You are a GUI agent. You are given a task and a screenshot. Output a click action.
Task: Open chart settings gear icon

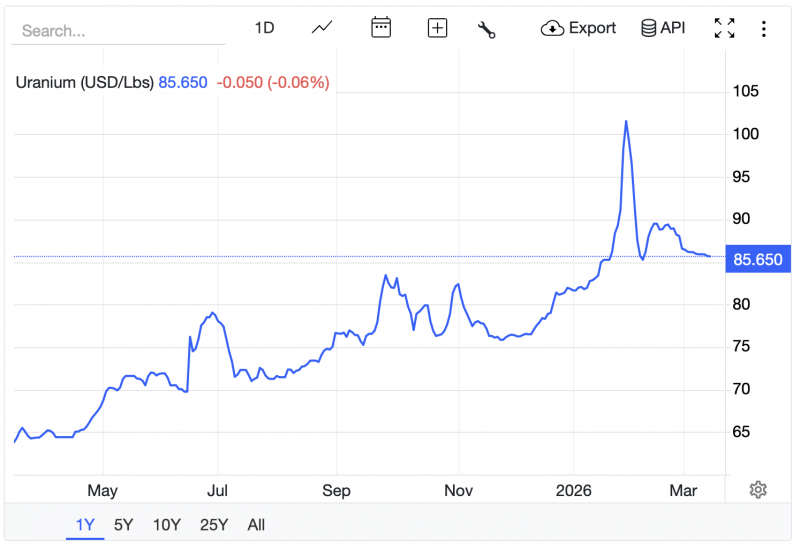pos(758,489)
